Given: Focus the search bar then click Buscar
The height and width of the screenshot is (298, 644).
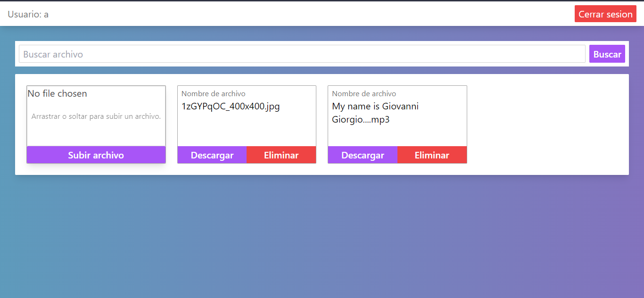Looking at the screenshot, I should point(607,53).
